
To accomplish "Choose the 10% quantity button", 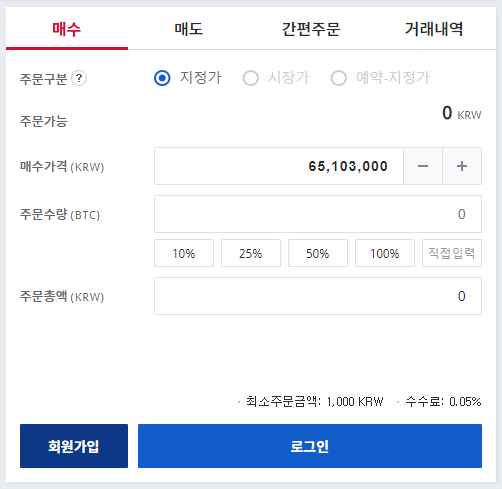I will [x=184, y=253].
